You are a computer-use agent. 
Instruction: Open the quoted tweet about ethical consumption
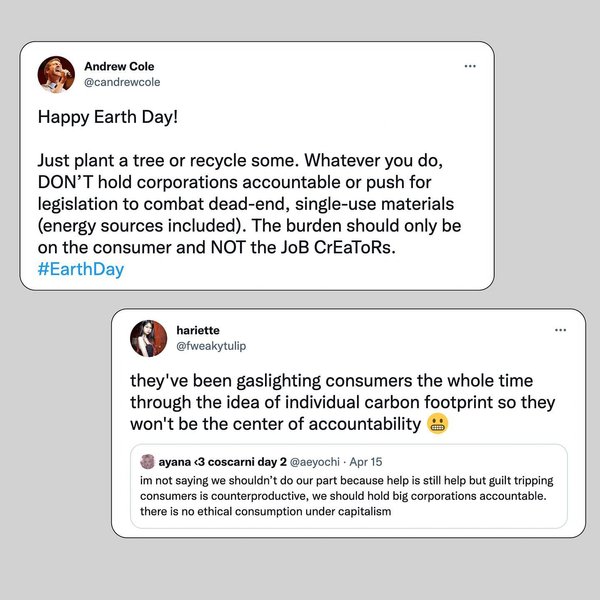pyautogui.click(x=349, y=495)
